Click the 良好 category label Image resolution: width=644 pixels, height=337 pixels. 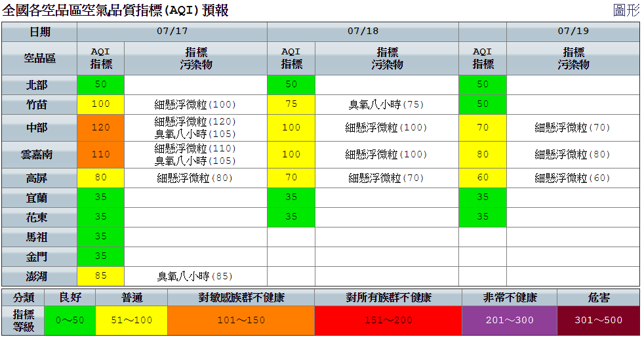70,298
